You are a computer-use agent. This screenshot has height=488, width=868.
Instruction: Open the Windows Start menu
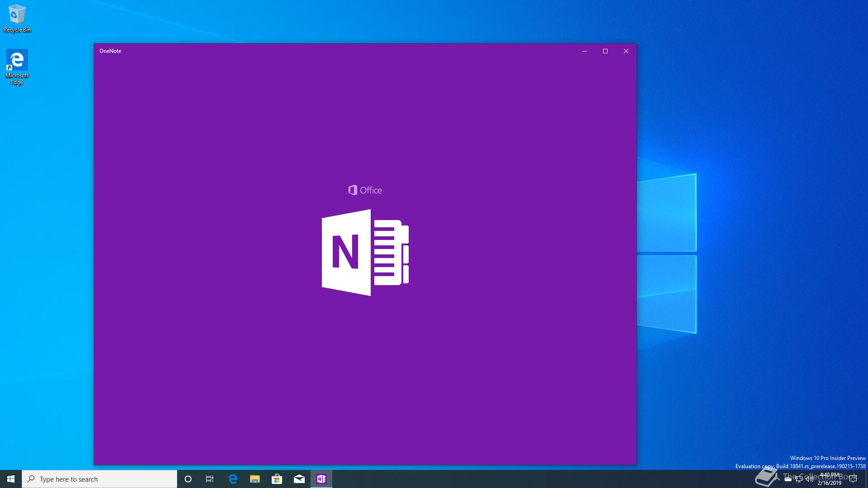[x=11, y=479]
